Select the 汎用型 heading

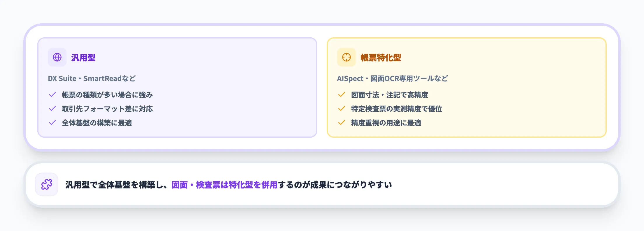point(83,58)
